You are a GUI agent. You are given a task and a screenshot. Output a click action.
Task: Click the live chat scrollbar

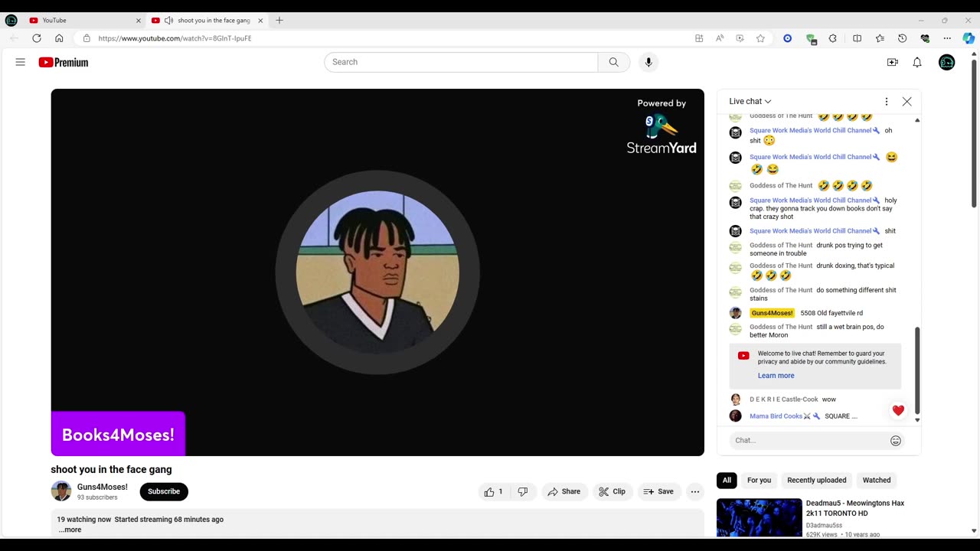click(x=917, y=371)
